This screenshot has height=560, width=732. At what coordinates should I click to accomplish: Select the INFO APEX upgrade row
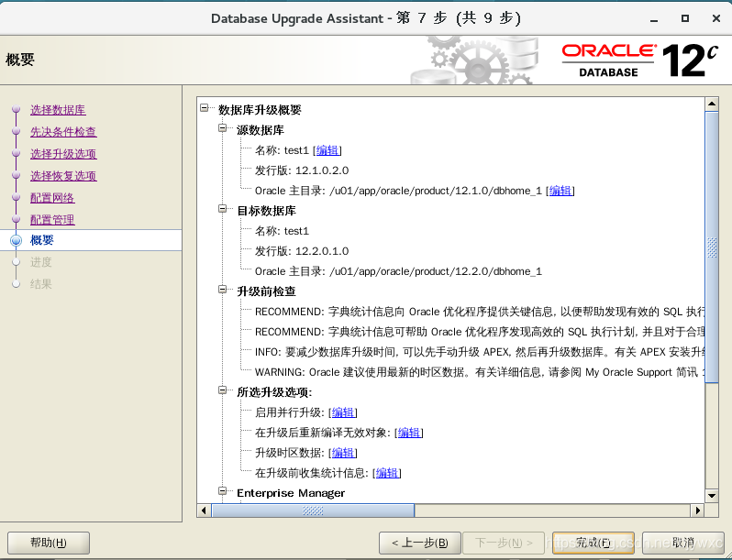[480, 352]
